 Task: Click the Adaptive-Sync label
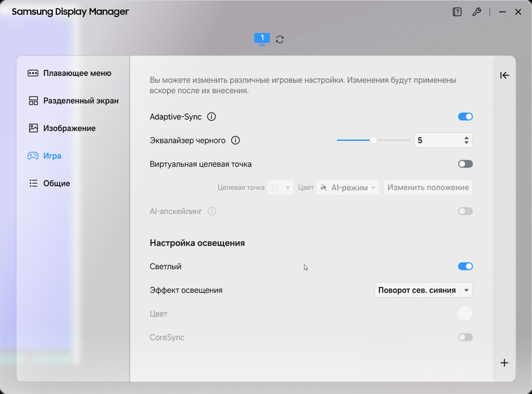point(175,117)
